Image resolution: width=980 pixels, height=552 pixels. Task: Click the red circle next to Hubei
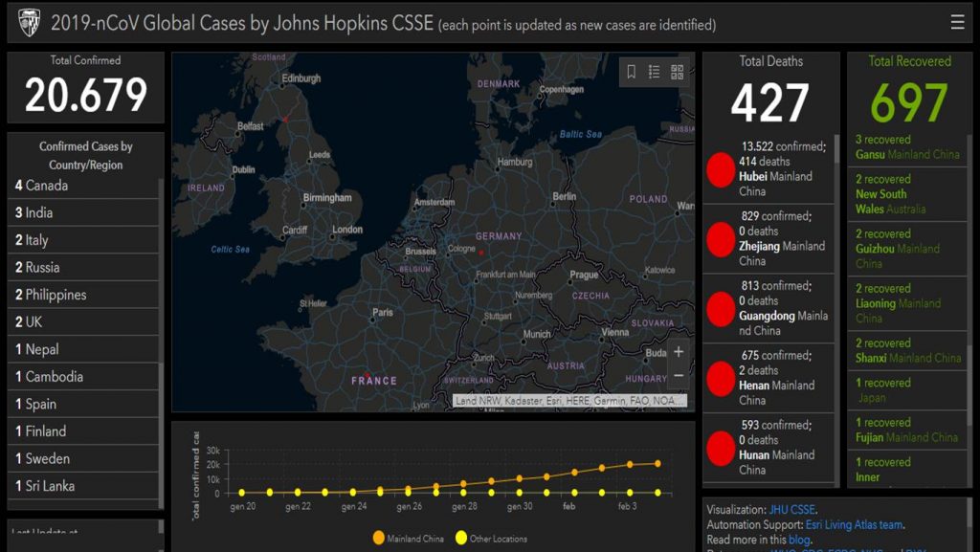click(x=720, y=169)
